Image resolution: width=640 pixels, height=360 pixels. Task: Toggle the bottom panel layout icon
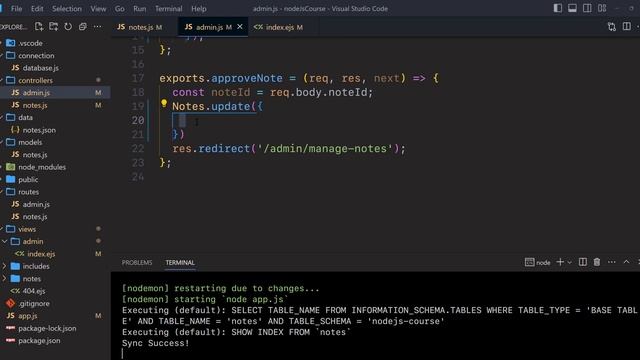tap(572, 8)
